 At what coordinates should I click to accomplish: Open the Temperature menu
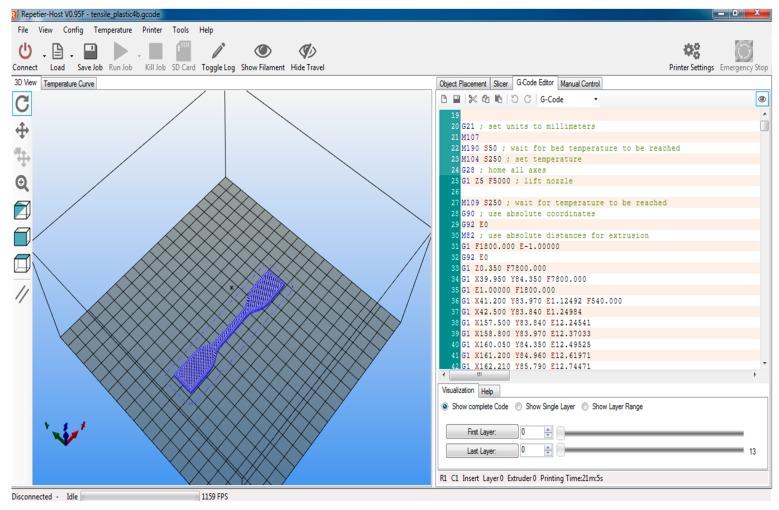click(x=112, y=30)
